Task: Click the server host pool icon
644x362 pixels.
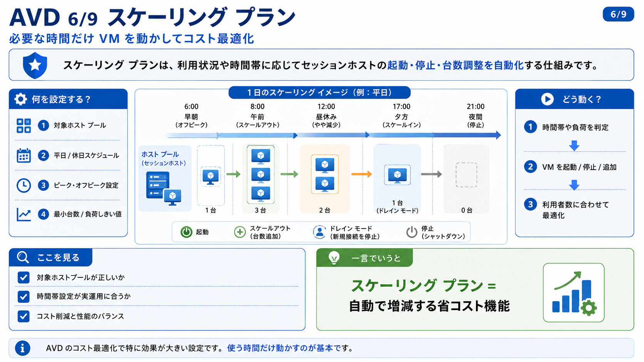Action: click(163, 189)
